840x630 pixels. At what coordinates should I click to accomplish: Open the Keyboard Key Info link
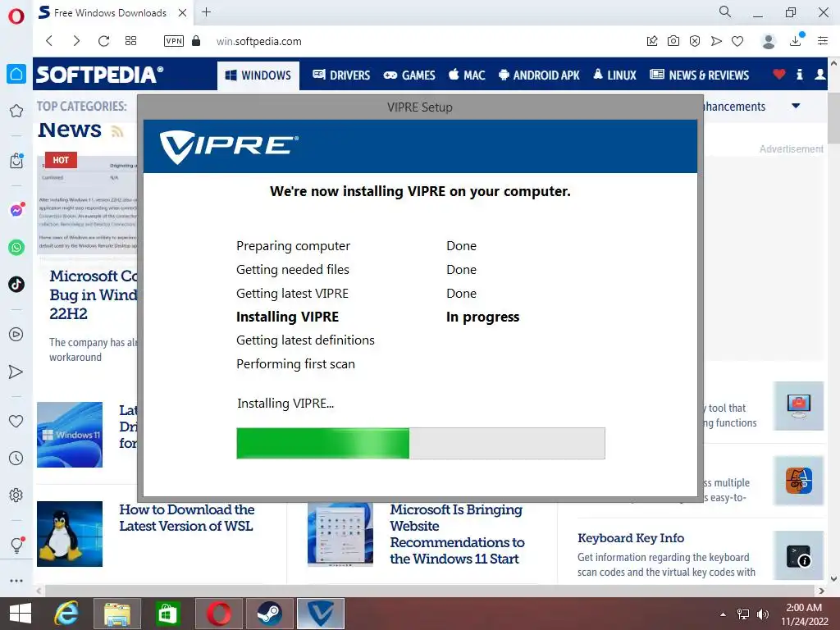(x=631, y=538)
